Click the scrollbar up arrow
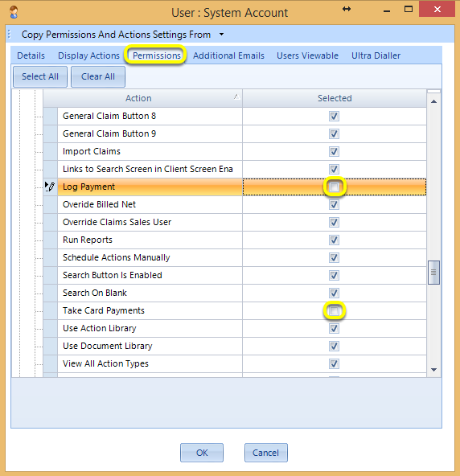This screenshot has width=460, height=476. (434, 101)
